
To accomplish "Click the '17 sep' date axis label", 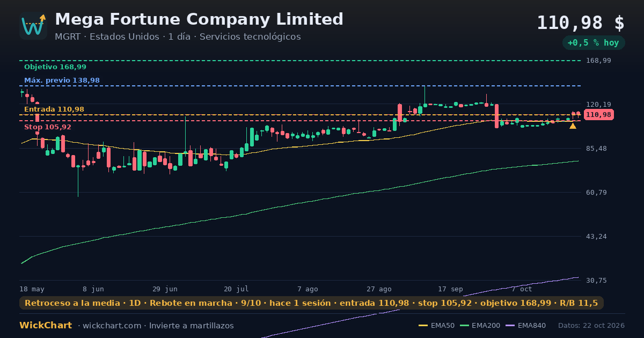I will click(x=450, y=289).
